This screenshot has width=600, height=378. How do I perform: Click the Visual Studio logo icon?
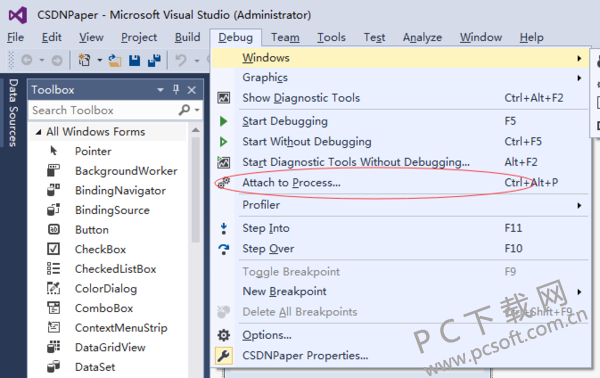tap(18, 15)
